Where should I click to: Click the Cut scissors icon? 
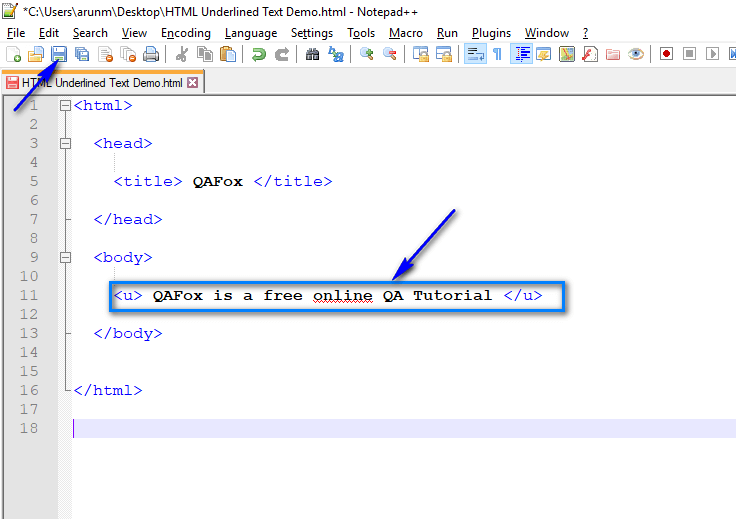(181, 54)
